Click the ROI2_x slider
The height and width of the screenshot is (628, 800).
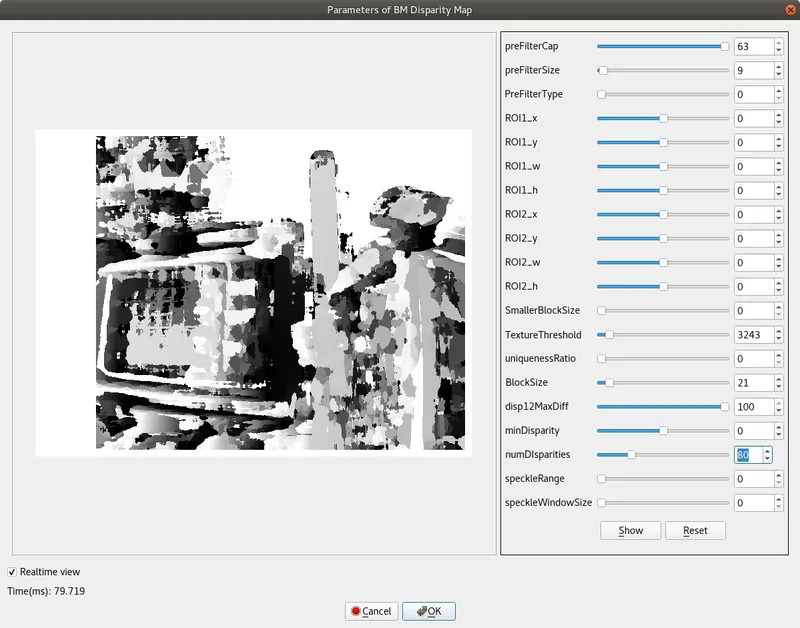[x=663, y=214]
